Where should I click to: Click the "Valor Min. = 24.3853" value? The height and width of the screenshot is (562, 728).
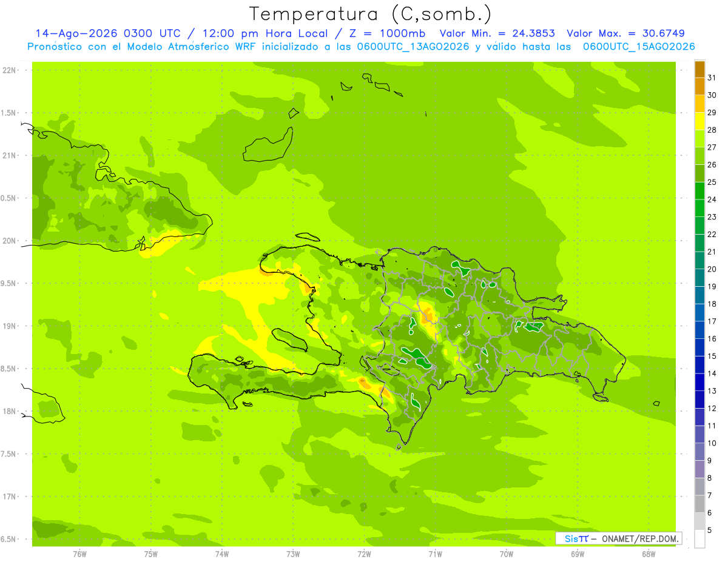(497, 33)
